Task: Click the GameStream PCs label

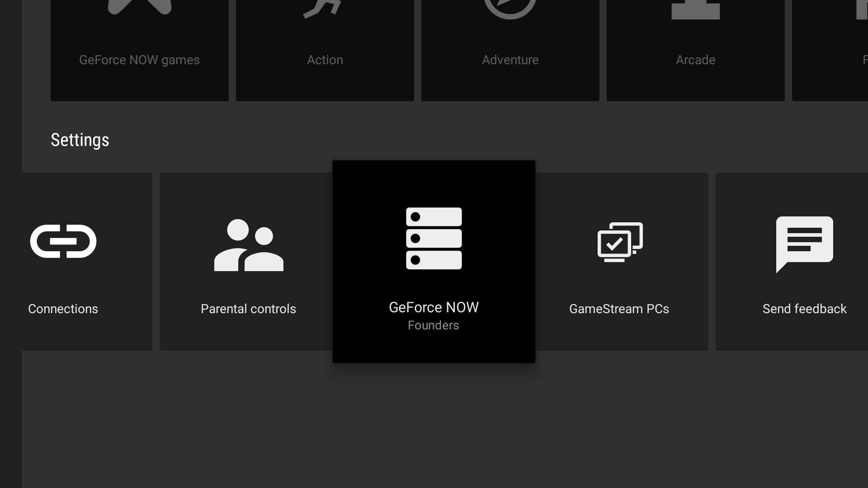Action: pyautogui.click(x=619, y=309)
